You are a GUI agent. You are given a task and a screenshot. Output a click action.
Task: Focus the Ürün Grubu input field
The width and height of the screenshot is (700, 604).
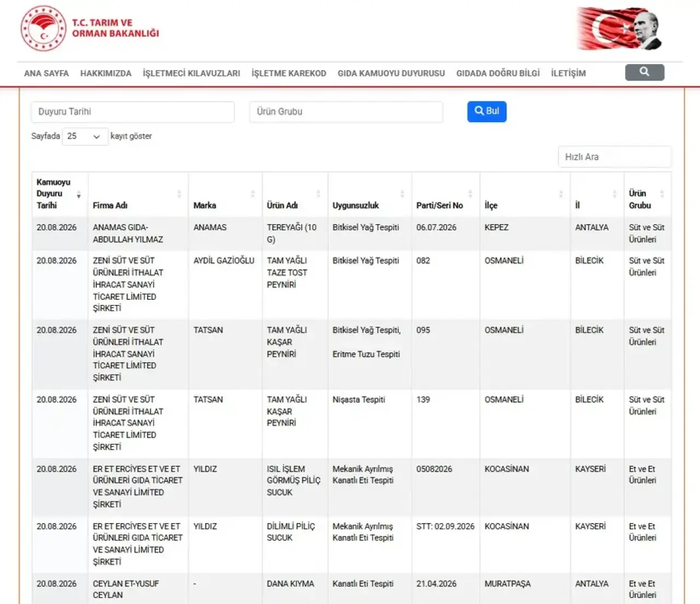pyautogui.click(x=346, y=112)
